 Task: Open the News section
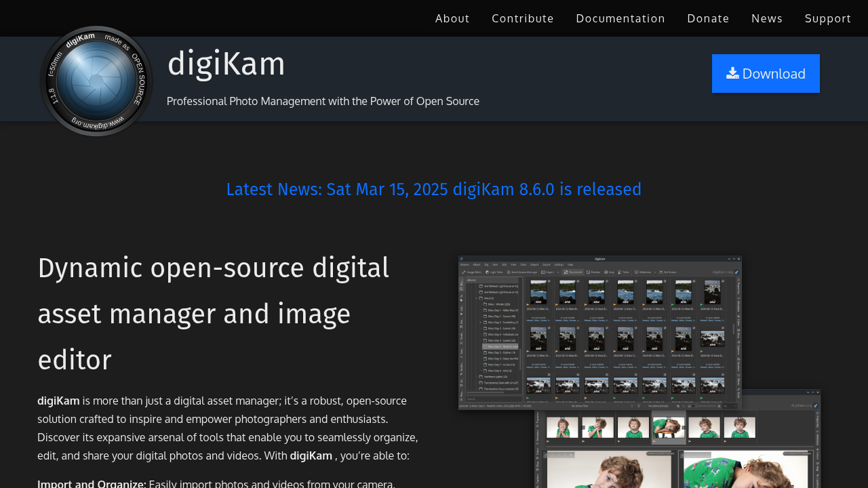(767, 18)
